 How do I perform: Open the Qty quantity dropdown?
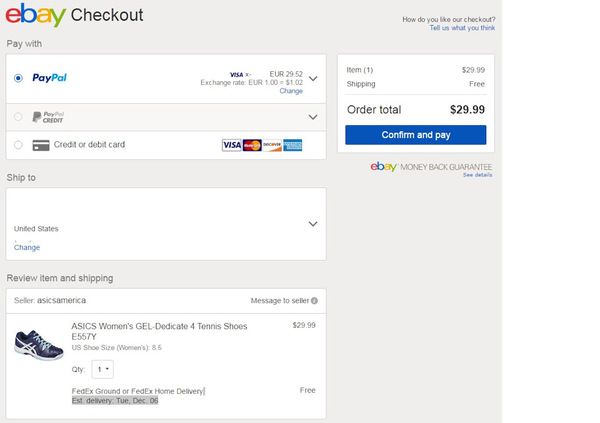[103, 369]
